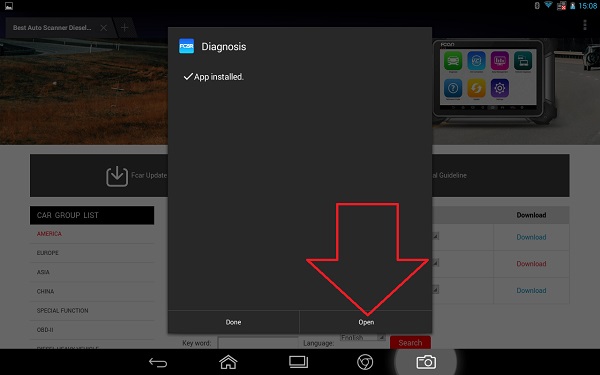
Task: Select AMERICA in car group list
Action: 49,234
